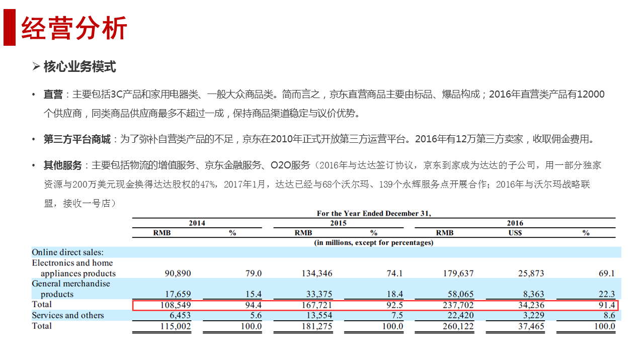Select the subtotal value 167,721
Screen dimensions: 644x362
tap(317, 305)
